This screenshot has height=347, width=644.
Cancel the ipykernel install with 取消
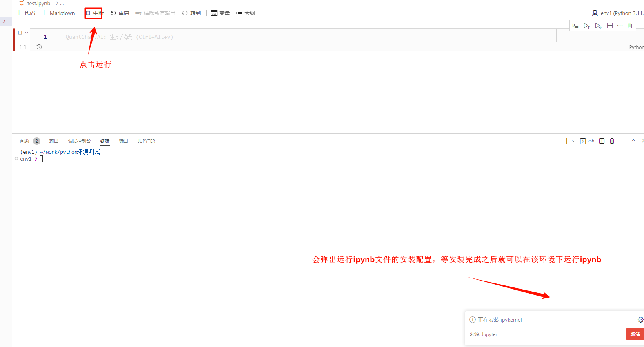click(635, 334)
